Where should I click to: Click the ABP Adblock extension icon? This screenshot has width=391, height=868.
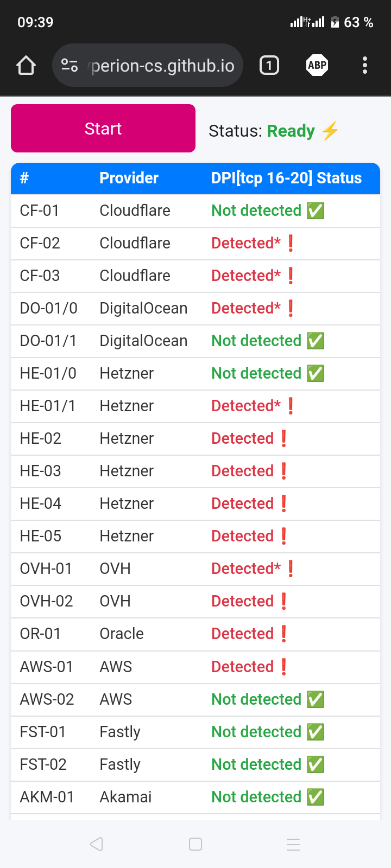tap(317, 66)
